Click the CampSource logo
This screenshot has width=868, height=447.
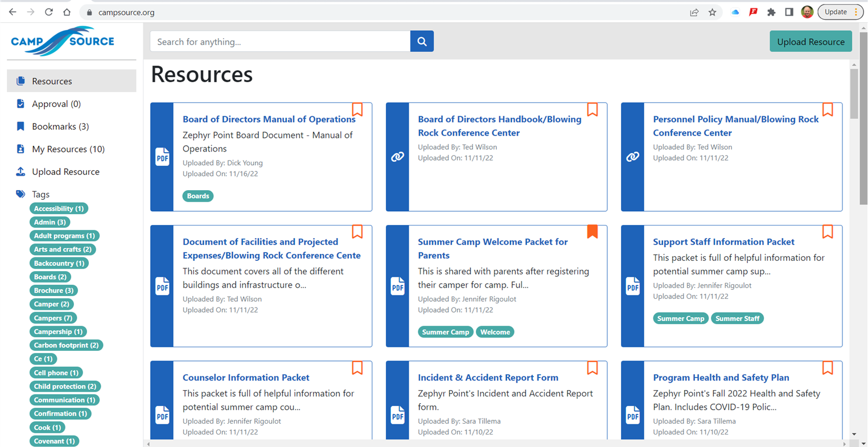click(63, 42)
